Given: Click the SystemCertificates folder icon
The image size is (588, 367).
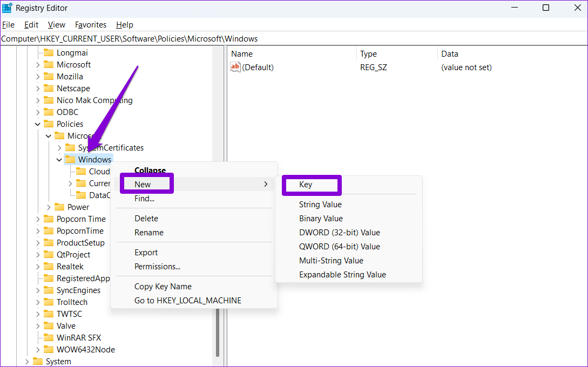Looking at the screenshot, I should click(70, 148).
